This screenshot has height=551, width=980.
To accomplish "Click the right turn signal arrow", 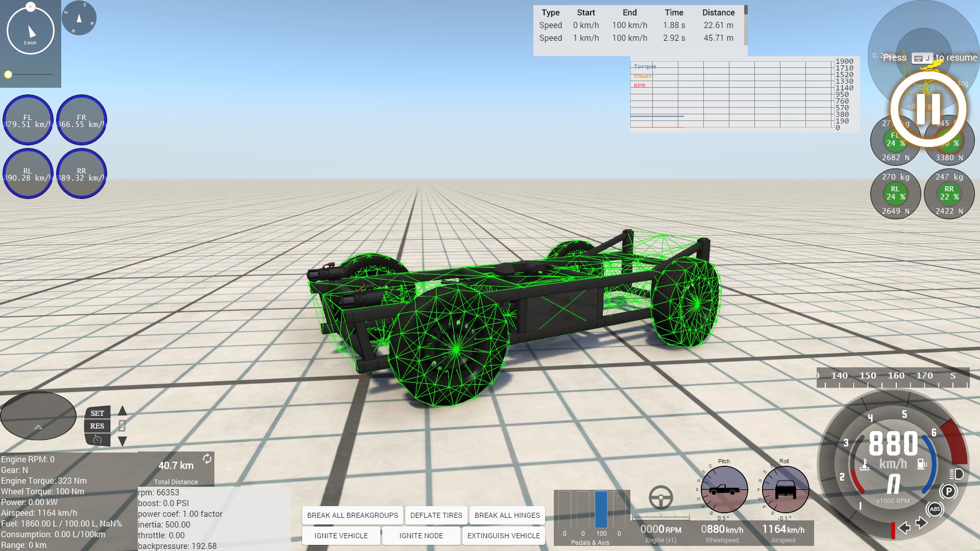I will point(921,522).
